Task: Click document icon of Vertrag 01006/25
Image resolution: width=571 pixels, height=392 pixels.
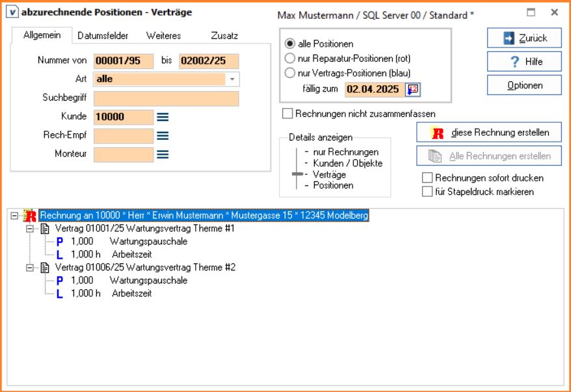Action: 45,268
